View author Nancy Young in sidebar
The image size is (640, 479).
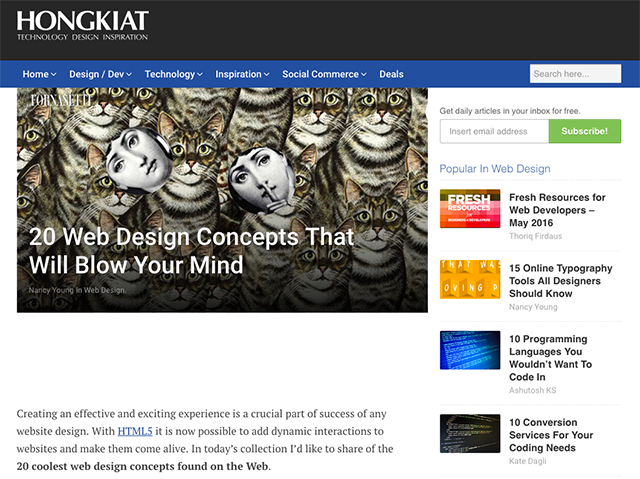533,307
